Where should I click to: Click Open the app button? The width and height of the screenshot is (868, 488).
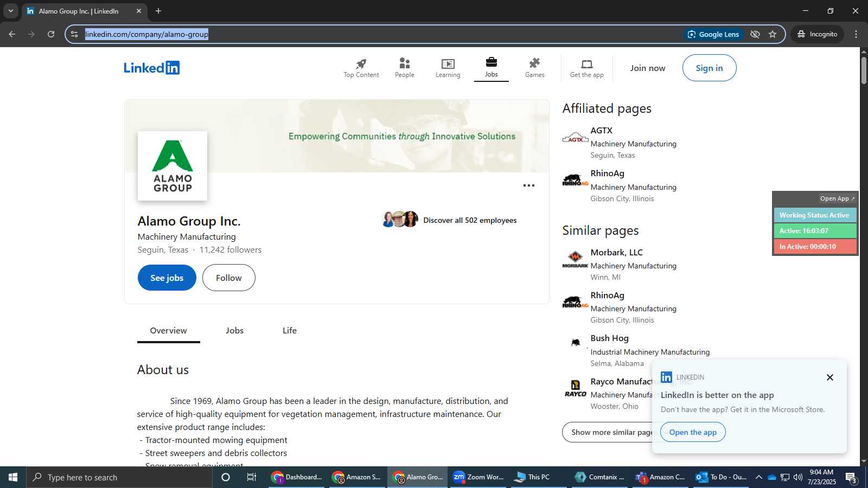(x=693, y=432)
